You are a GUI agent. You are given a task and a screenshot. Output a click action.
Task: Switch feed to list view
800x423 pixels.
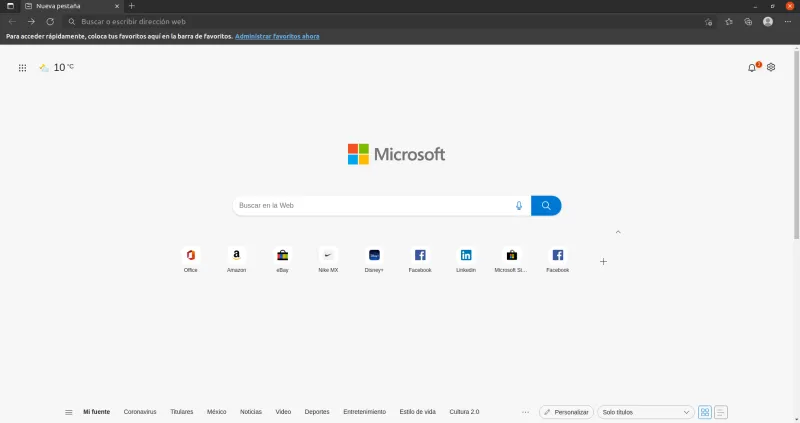(720, 412)
